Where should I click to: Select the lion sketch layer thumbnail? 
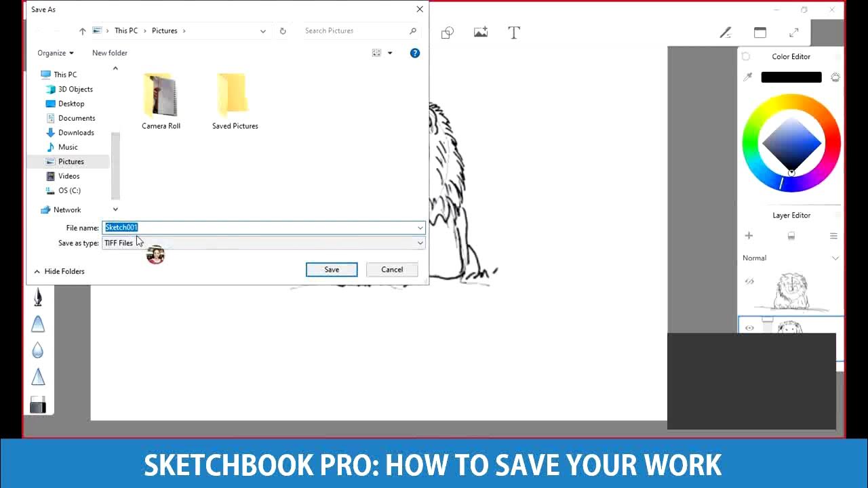pyautogui.click(x=792, y=291)
